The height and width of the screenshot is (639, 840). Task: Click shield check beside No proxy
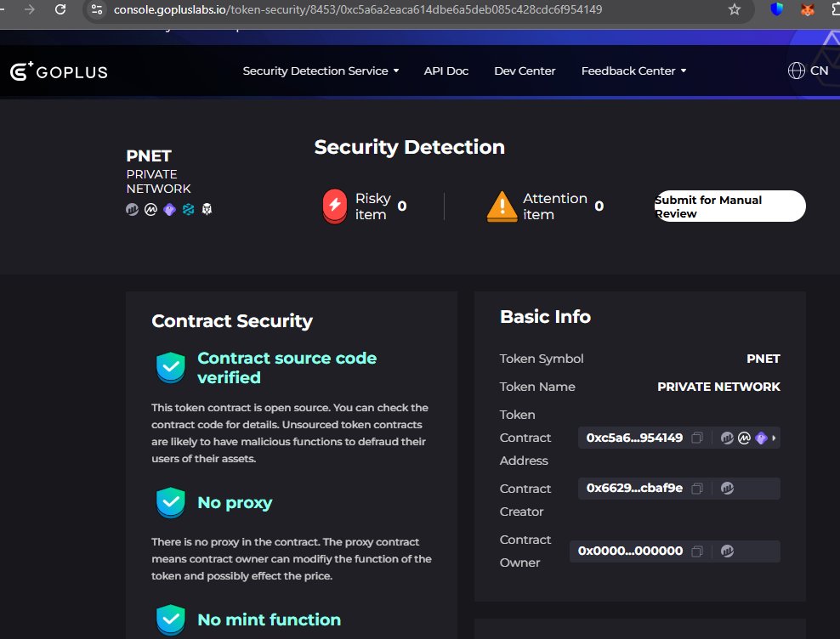pyautogui.click(x=171, y=502)
